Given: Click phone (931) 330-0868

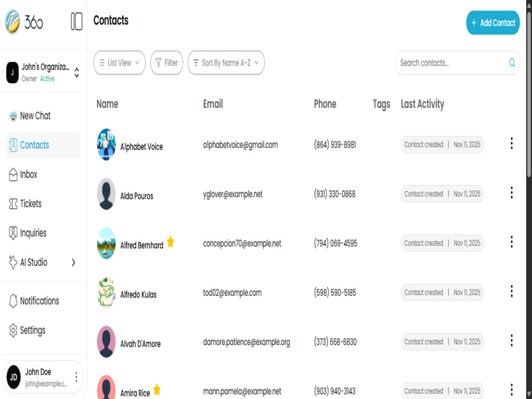Looking at the screenshot, I should coord(335,194).
